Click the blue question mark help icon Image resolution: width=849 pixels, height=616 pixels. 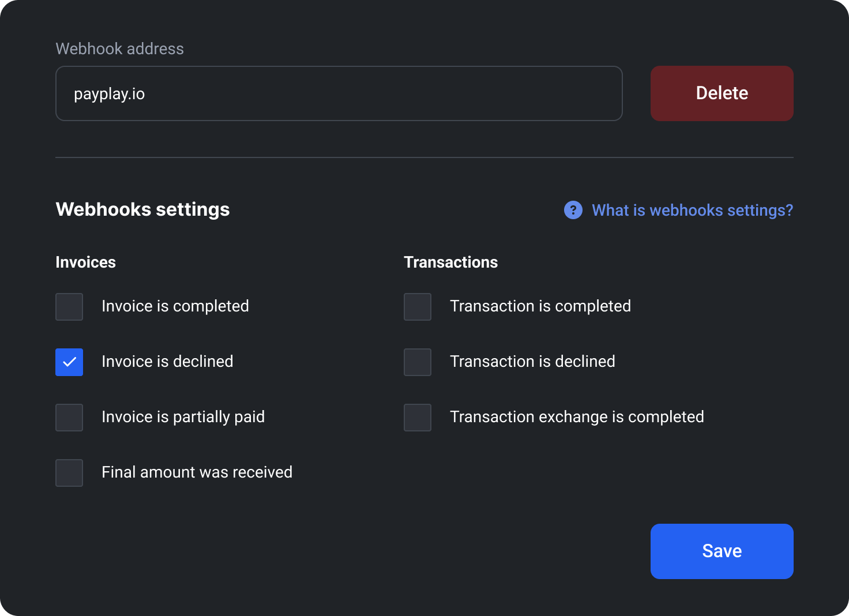pyautogui.click(x=573, y=211)
